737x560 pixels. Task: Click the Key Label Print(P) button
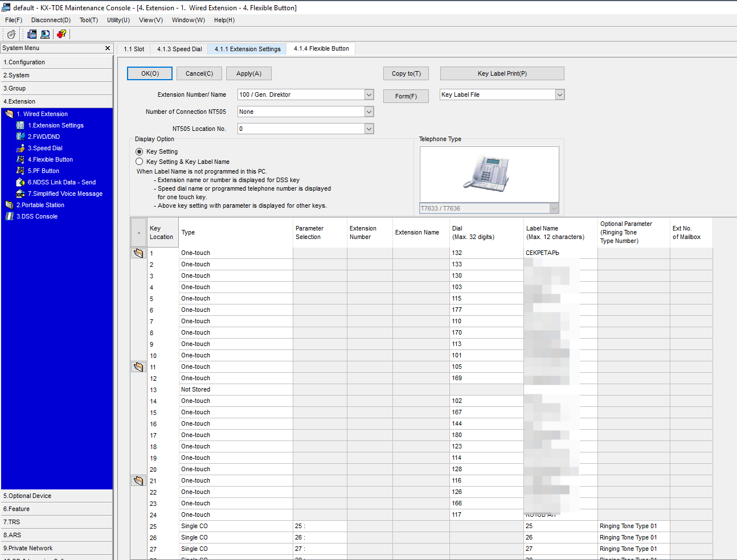[502, 73]
